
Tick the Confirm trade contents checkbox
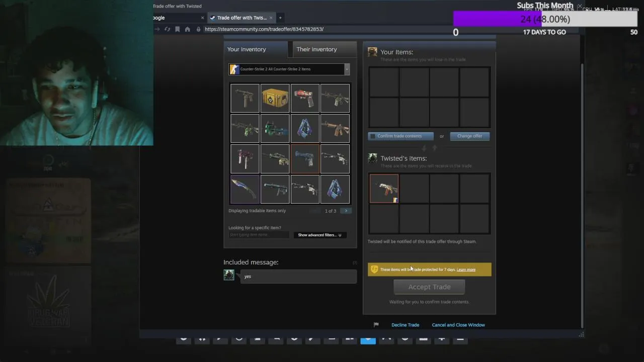pos(373,136)
